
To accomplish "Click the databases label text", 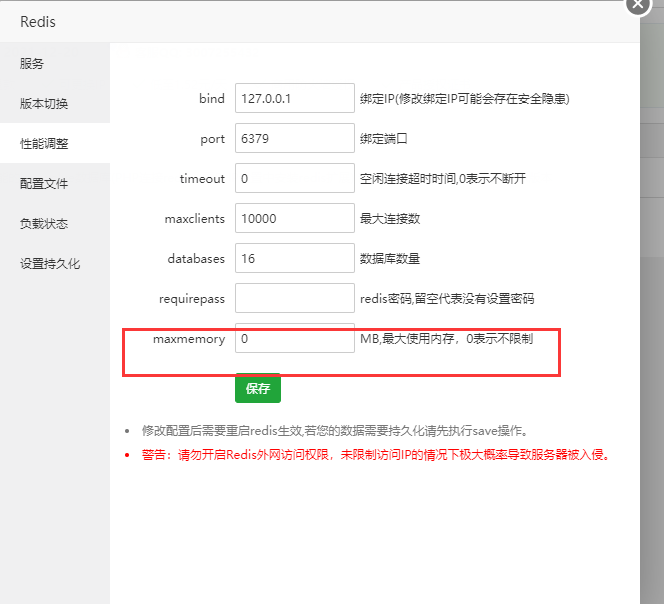I will [x=196, y=258].
